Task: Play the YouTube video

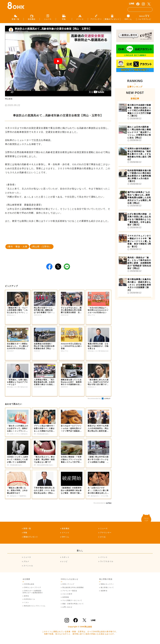Action: pyautogui.click(x=58, y=61)
